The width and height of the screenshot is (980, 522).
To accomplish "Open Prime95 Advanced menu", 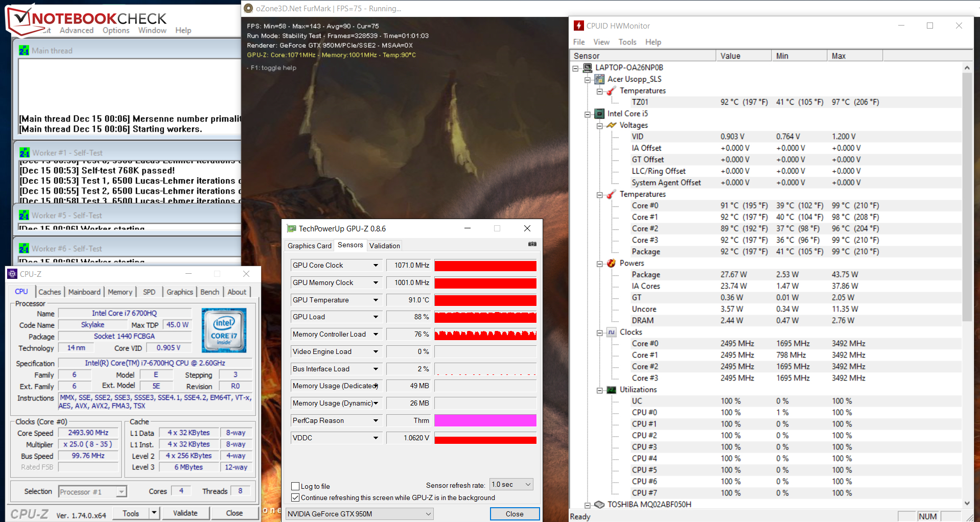I will point(77,30).
